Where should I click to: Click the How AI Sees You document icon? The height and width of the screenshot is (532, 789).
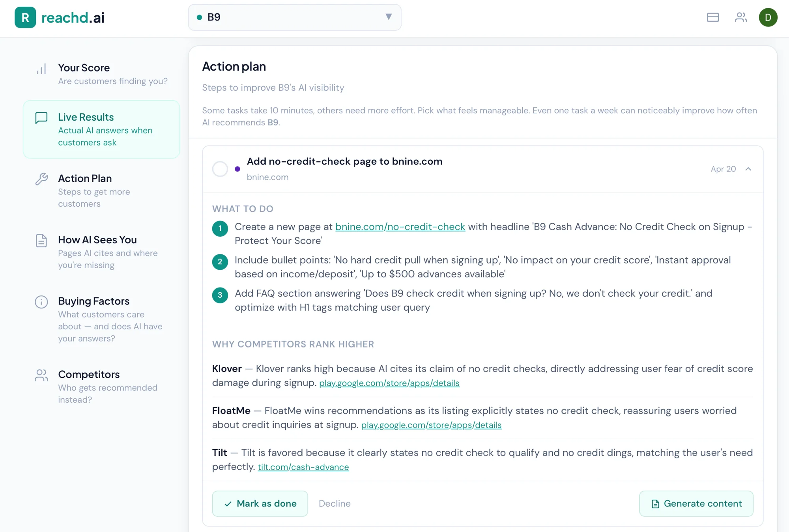coord(41,241)
